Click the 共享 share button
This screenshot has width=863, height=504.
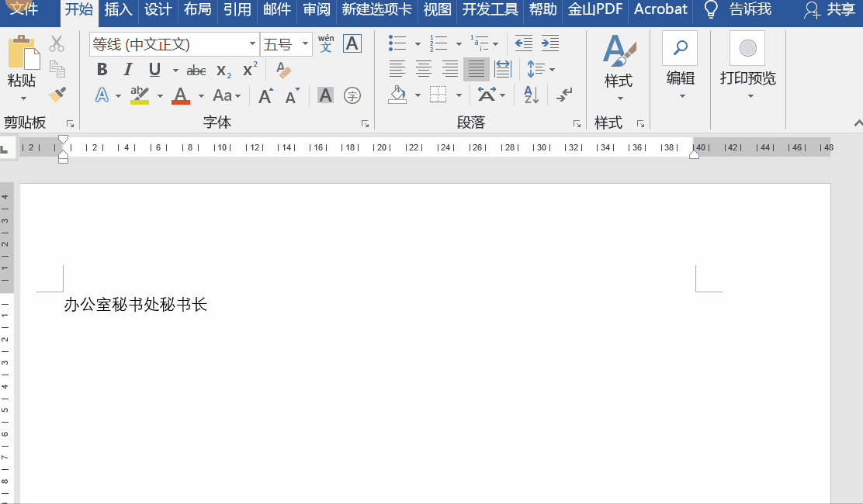click(830, 9)
